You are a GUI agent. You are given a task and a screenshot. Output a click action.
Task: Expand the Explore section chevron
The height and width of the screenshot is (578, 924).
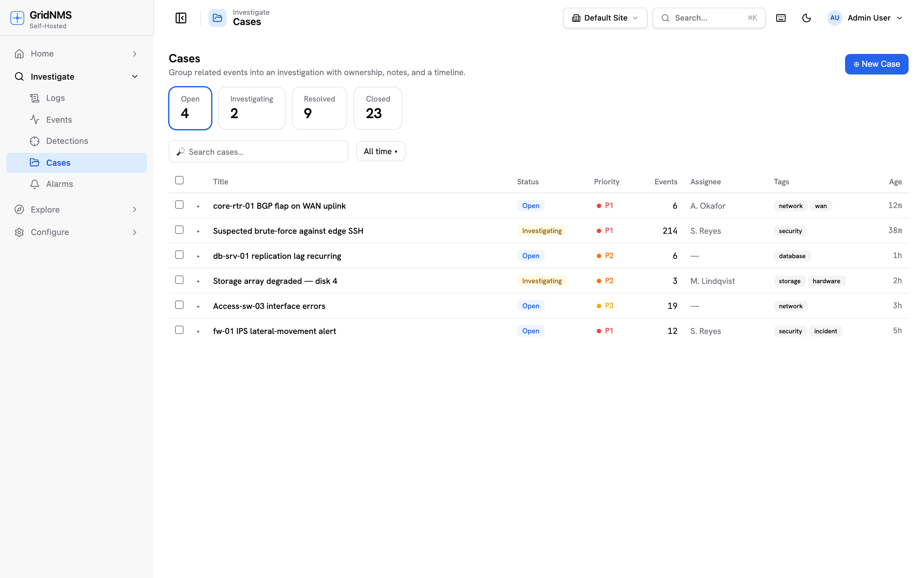click(134, 209)
